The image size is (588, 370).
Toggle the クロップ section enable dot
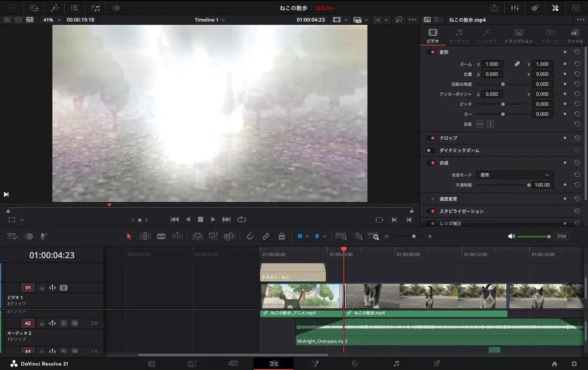point(432,138)
